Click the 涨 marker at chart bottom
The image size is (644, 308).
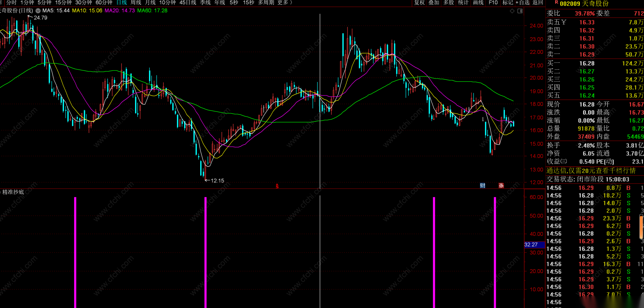tap(501, 185)
